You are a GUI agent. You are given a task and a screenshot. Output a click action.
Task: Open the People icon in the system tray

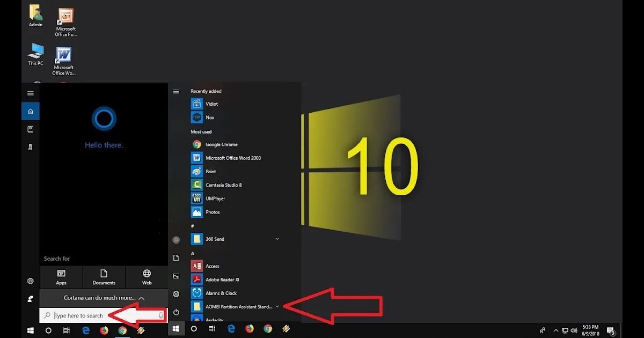pyautogui.click(x=543, y=330)
